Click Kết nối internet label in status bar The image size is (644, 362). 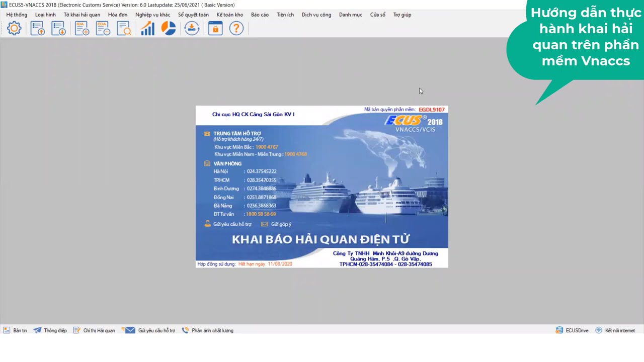click(620, 330)
